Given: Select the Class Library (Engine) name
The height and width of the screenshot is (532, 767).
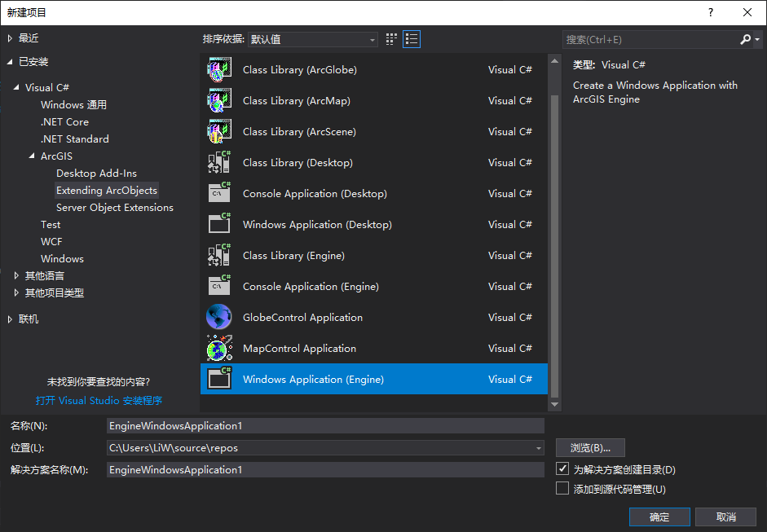Looking at the screenshot, I should (x=293, y=256).
